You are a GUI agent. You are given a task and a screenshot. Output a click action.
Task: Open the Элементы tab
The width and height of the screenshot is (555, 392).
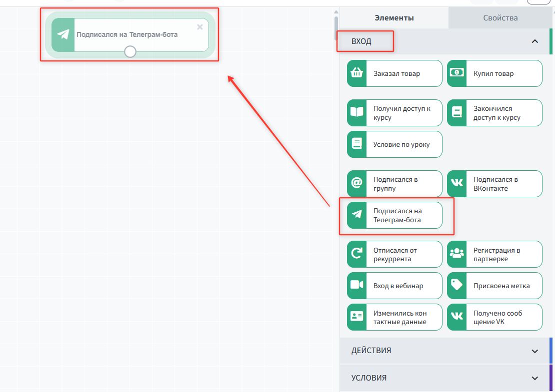[394, 18]
